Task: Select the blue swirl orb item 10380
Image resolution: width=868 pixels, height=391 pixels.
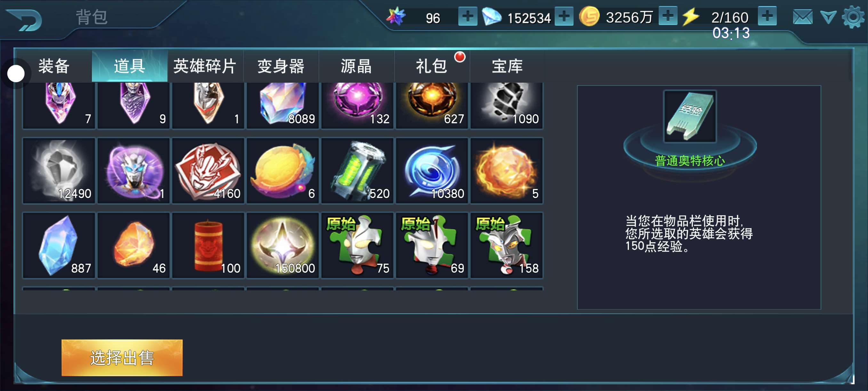Action: 432,171
